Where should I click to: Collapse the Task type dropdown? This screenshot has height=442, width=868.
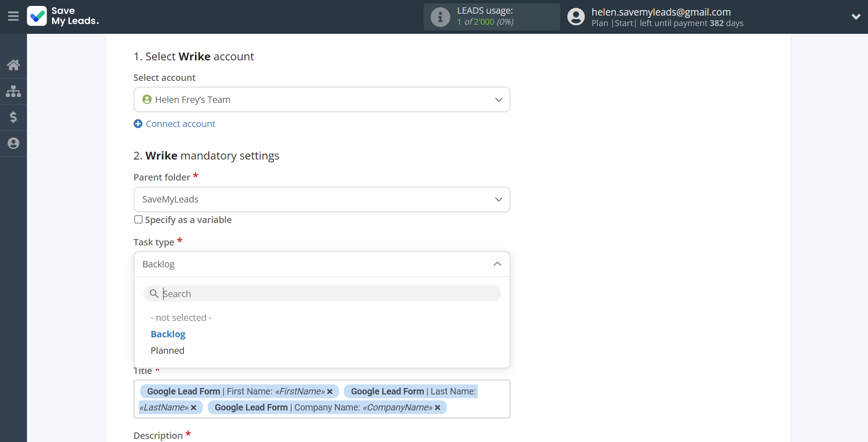(322, 264)
